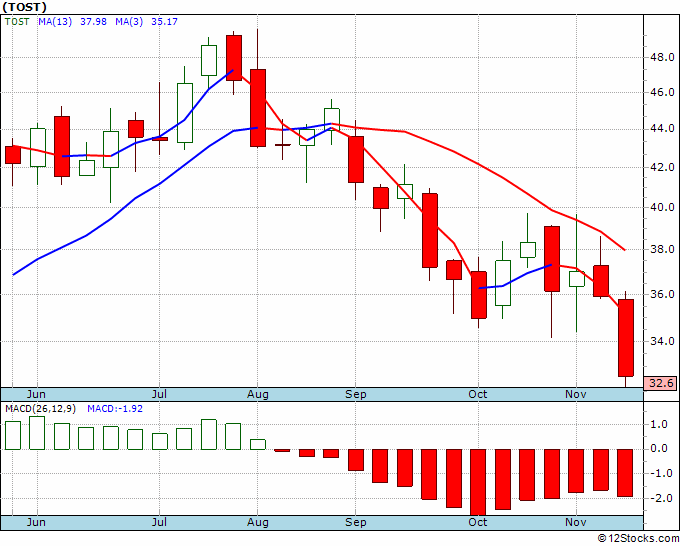Click the 48.0 price axis label
The width and height of the screenshot is (680, 546).
coord(662,57)
